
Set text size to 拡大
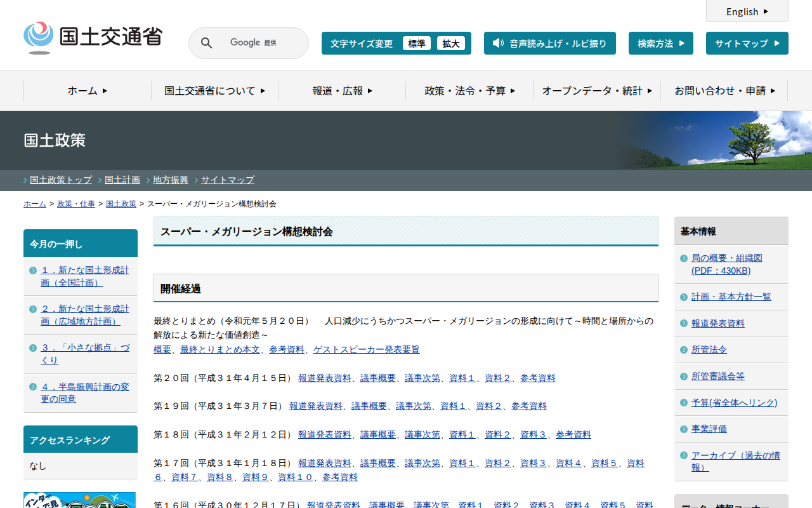coord(451,43)
